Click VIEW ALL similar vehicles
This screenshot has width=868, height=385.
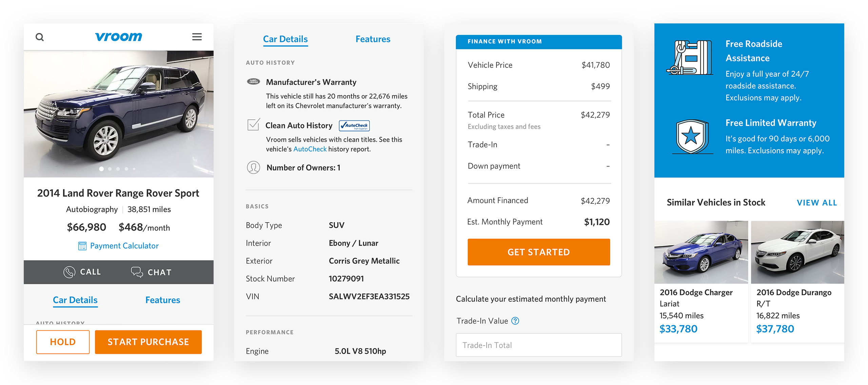tap(816, 203)
